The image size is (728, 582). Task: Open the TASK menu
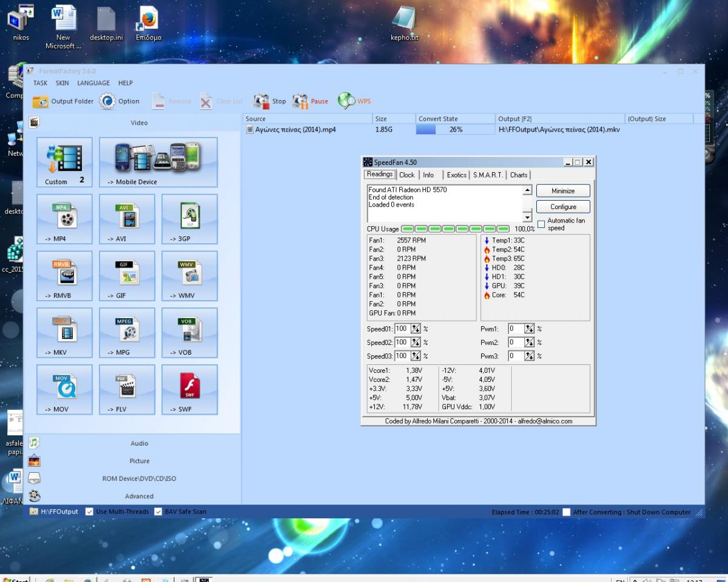[40, 83]
